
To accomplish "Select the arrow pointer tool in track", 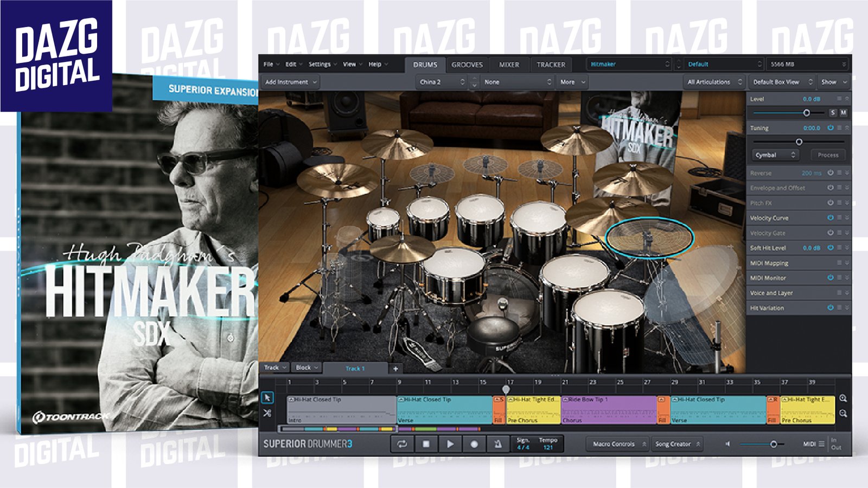I will tap(267, 397).
